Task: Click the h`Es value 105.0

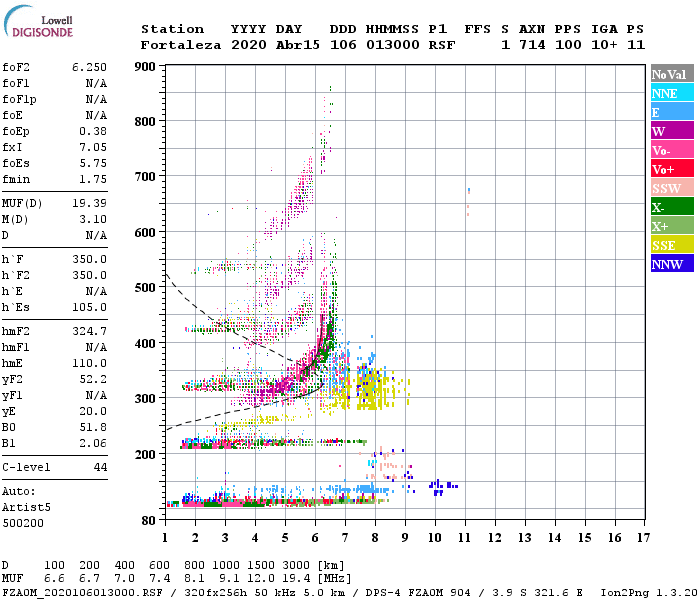Action: (89, 308)
